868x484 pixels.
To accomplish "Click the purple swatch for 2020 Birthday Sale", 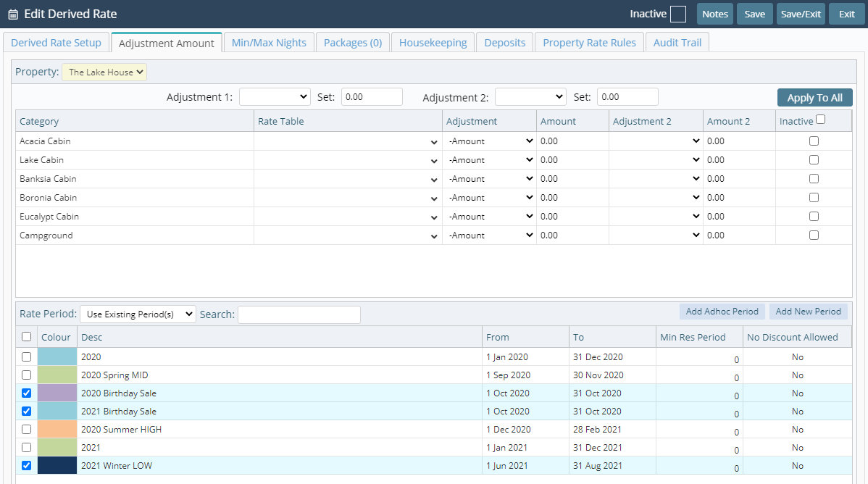I will [57, 393].
